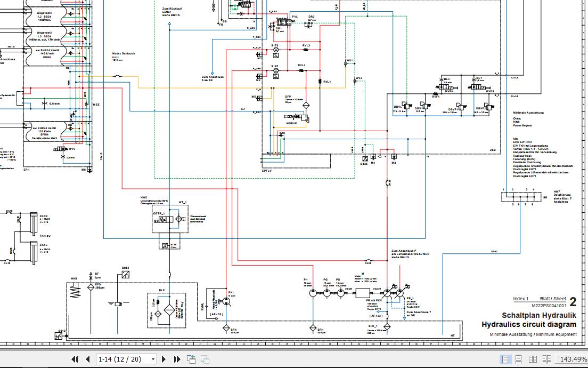Jump to last page arrow
This screenshot has height=368, width=588.
(x=177, y=359)
